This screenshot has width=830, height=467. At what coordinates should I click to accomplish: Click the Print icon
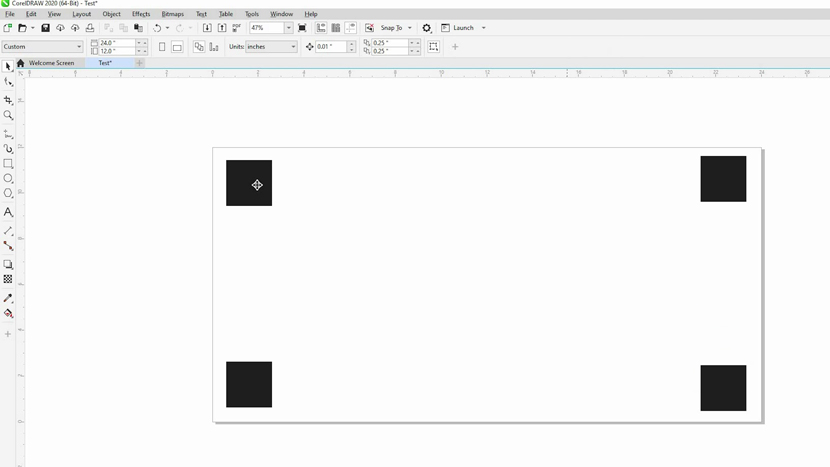tap(89, 28)
